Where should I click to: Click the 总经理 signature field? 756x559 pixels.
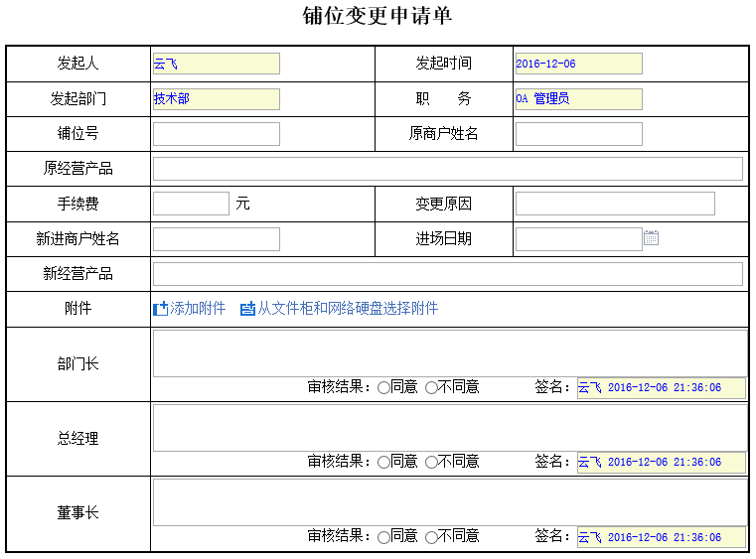click(x=662, y=463)
